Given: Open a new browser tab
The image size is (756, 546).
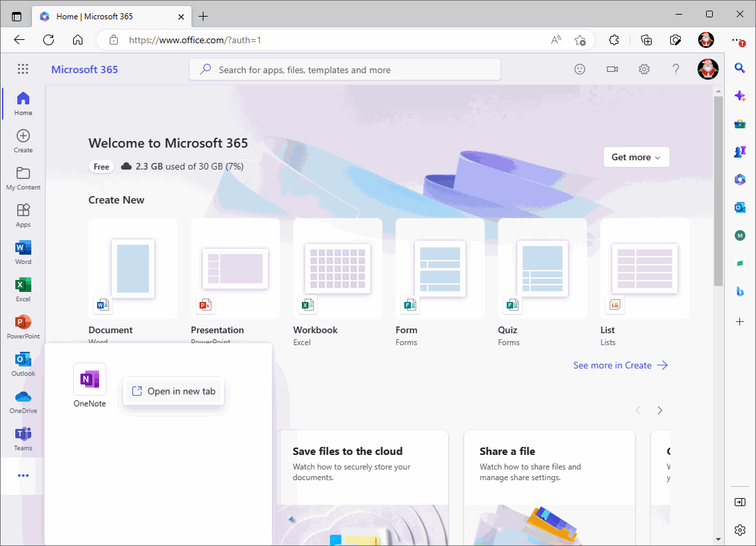Looking at the screenshot, I should pos(203,17).
